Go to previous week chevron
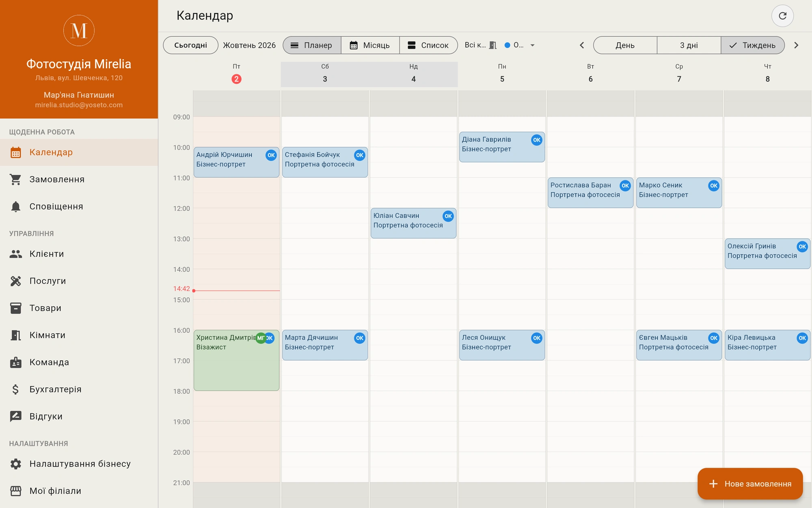Image resolution: width=812 pixels, height=508 pixels. point(582,45)
